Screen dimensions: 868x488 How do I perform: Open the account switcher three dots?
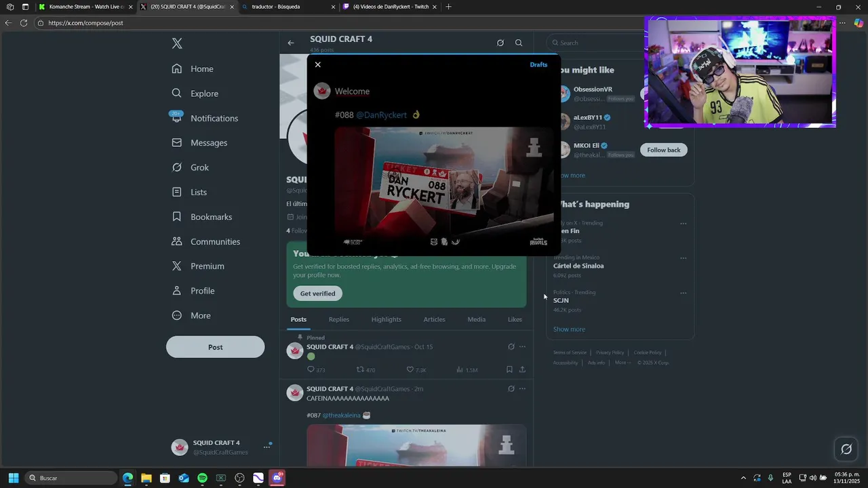pyautogui.click(x=267, y=447)
